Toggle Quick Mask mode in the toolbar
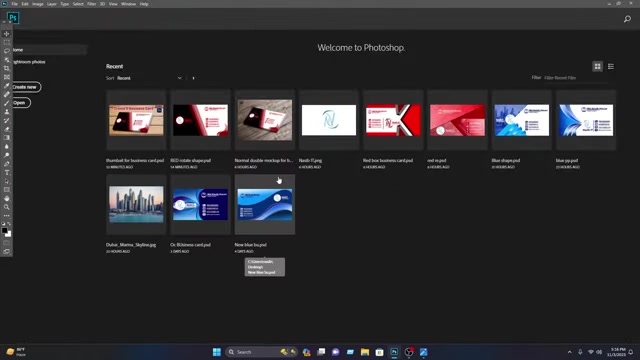Image resolution: width=640 pixels, height=360 pixels. pyautogui.click(x=7, y=243)
